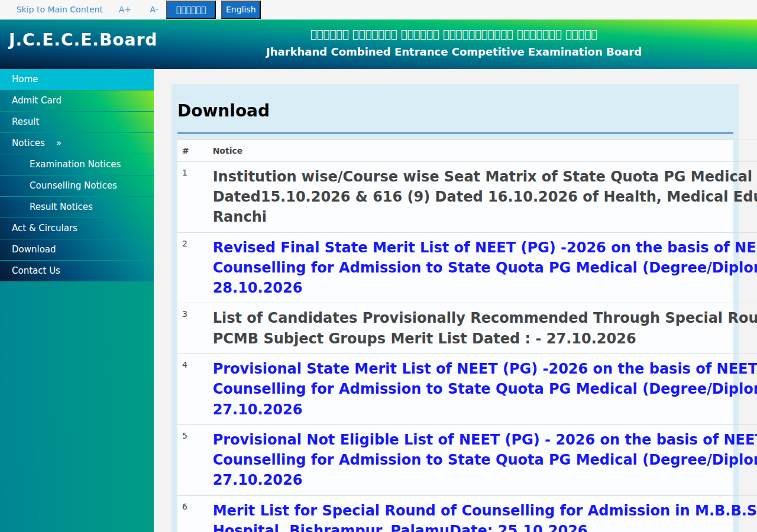757x532 pixels.
Task: Select Institution wise Seat Matrix notice text
Action: 485,197
